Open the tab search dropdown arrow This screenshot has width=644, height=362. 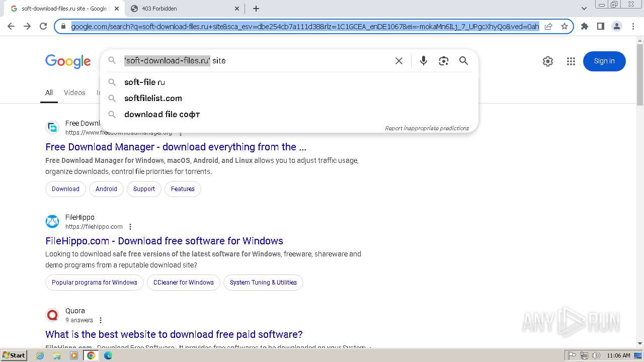coord(584,9)
